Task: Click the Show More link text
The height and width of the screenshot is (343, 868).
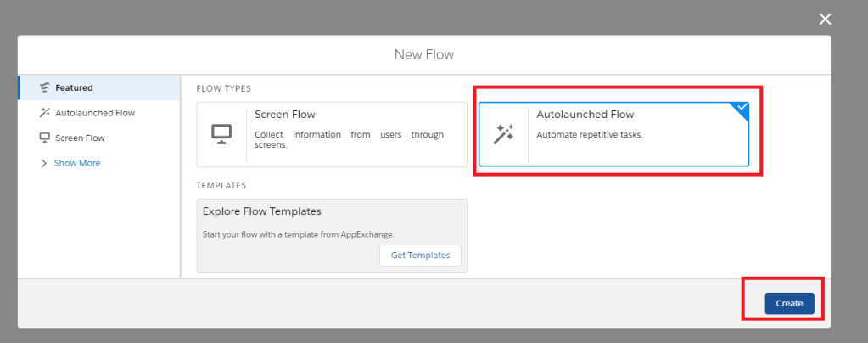Action: coord(77,163)
